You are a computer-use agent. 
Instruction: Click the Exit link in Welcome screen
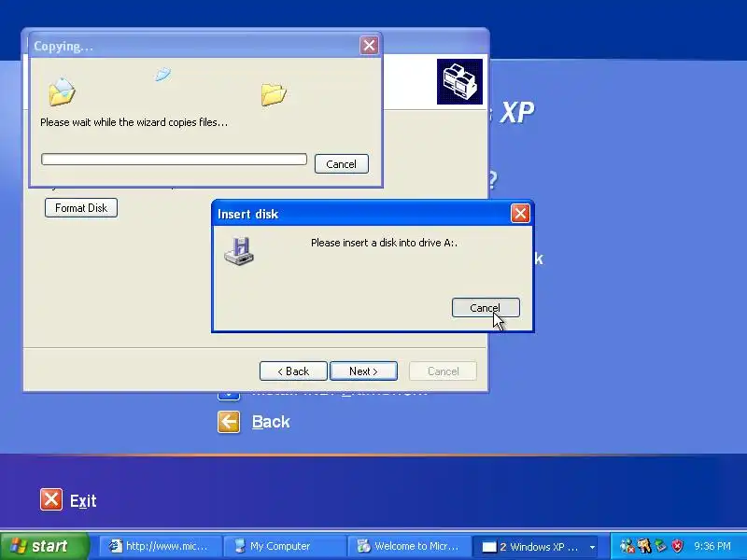[83, 500]
